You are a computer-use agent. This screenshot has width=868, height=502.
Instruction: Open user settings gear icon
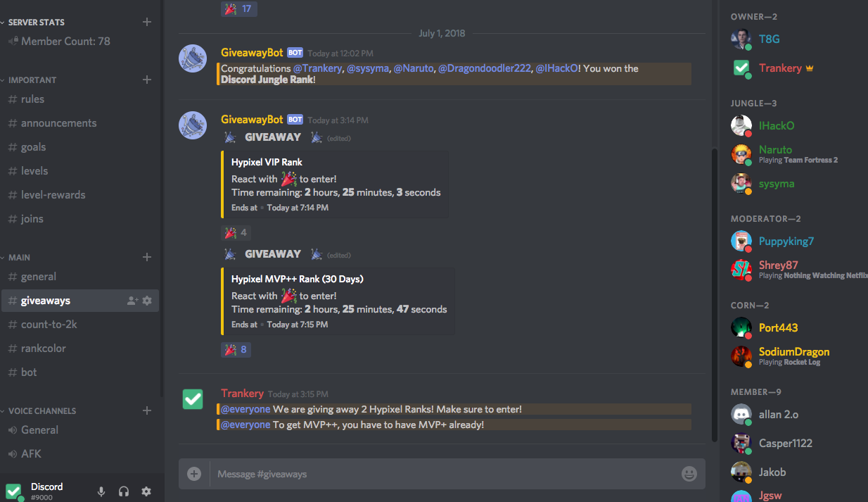[x=146, y=491]
